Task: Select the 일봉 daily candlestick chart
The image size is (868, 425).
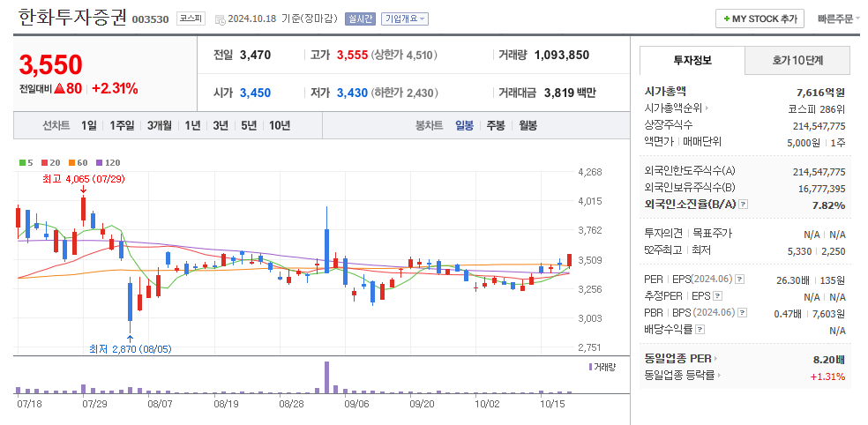Action: click(x=465, y=125)
